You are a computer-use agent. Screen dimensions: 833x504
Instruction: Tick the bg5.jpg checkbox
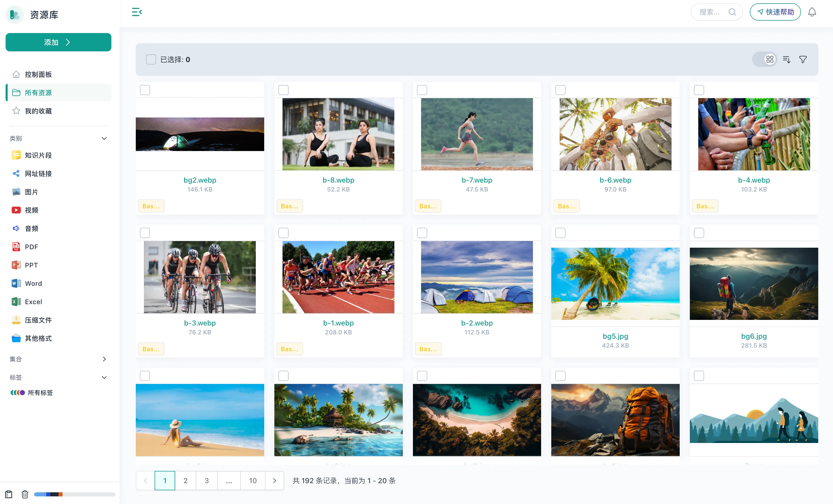[x=560, y=233]
